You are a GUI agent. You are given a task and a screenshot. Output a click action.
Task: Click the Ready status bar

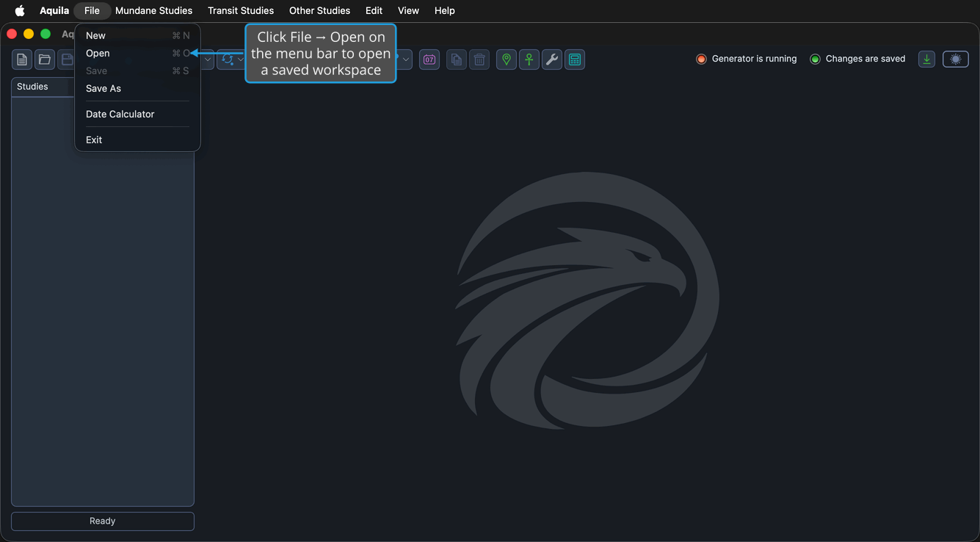coord(103,521)
